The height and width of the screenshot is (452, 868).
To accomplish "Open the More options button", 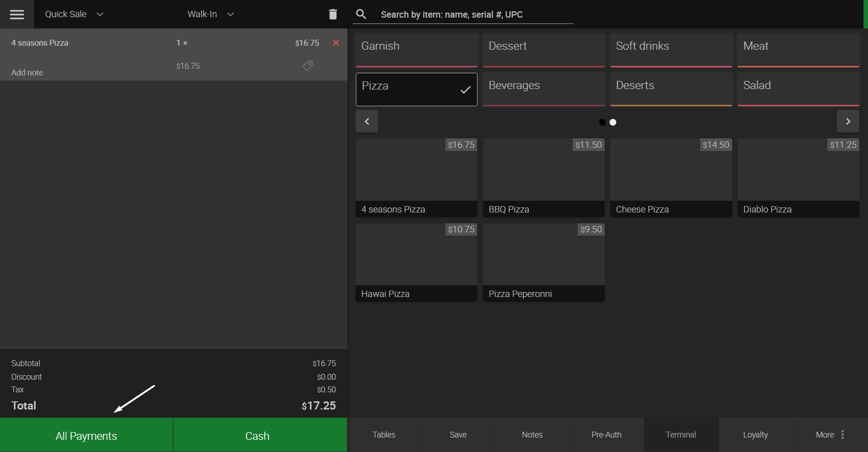I will [x=830, y=435].
